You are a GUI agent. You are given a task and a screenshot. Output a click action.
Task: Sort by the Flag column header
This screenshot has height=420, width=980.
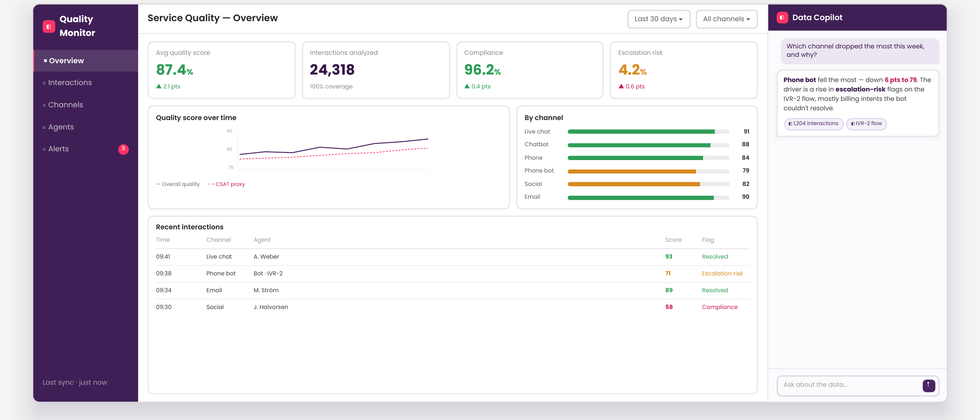707,240
